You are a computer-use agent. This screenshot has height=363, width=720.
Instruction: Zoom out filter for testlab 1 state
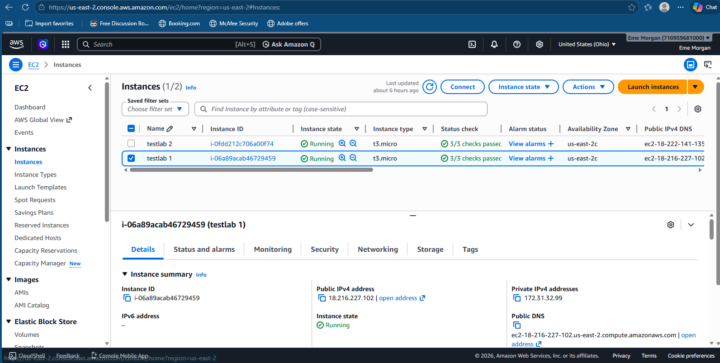[353, 158]
